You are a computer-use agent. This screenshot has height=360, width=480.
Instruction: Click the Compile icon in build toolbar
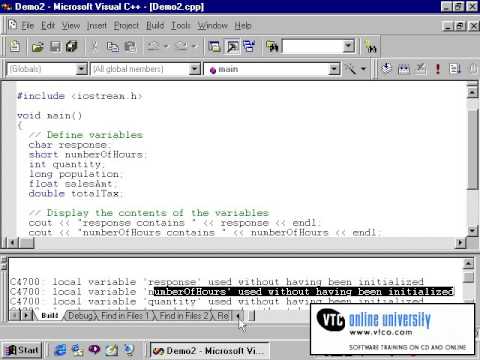point(386,69)
